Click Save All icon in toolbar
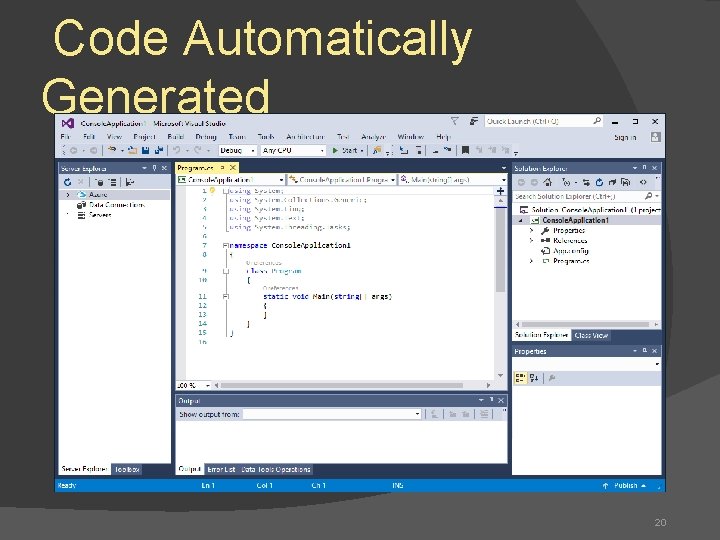This screenshot has height=540, width=720. pyautogui.click(x=159, y=150)
